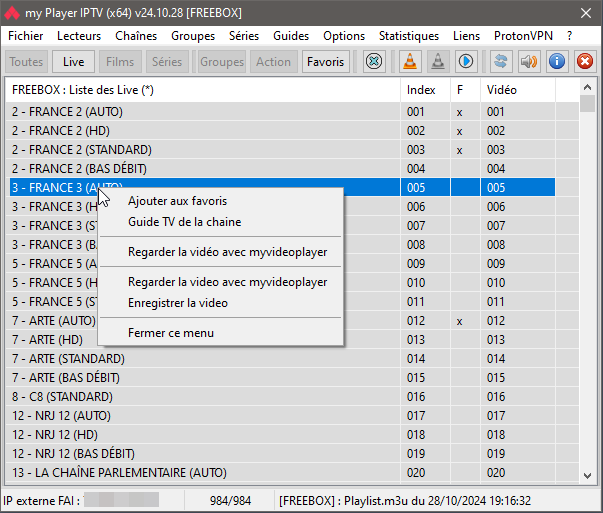603x513 pixels.
Task: Click the Films filter button
Action: pyautogui.click(x=120, y=62)
